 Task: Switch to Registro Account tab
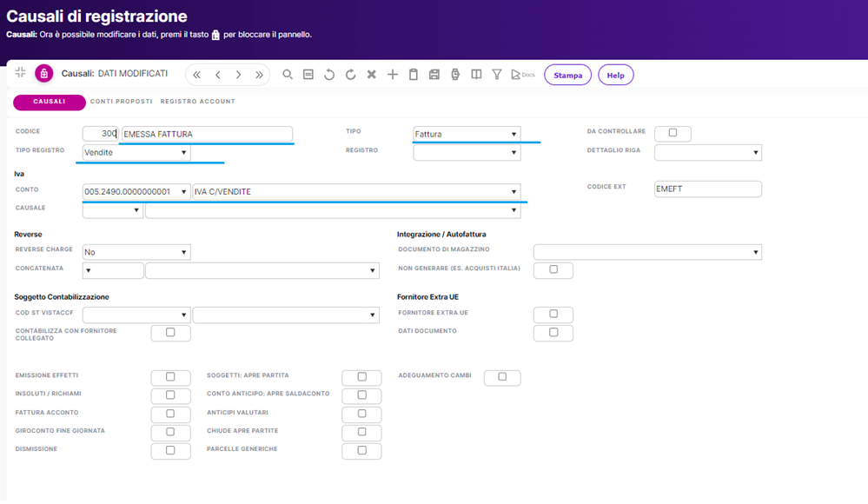(197, 102)
